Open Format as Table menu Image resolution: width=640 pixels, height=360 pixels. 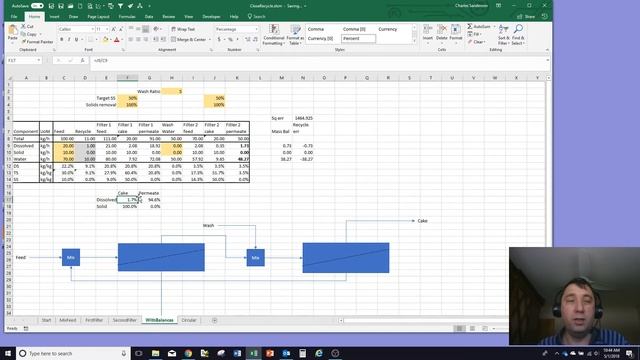295,35
